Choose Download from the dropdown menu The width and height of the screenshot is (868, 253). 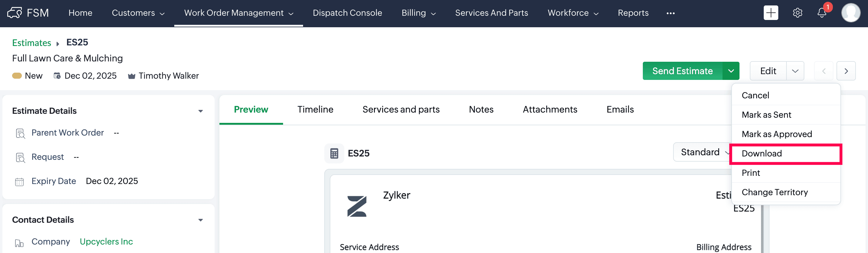click(x=762, y=154)
